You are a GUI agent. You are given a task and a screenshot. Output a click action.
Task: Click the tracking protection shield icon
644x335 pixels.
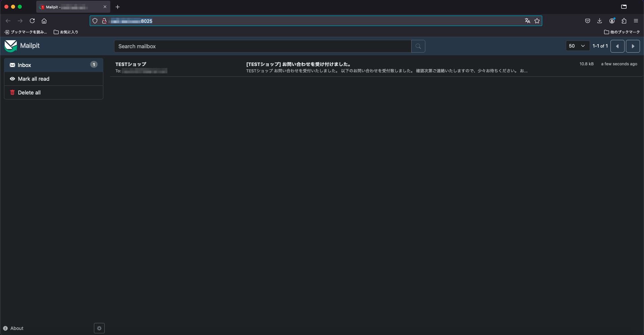point(95,21)
